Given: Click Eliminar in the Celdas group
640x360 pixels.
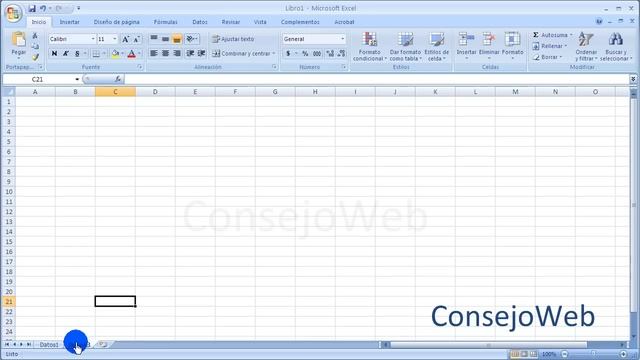Looking at the screenshot, I should (489, 45).
